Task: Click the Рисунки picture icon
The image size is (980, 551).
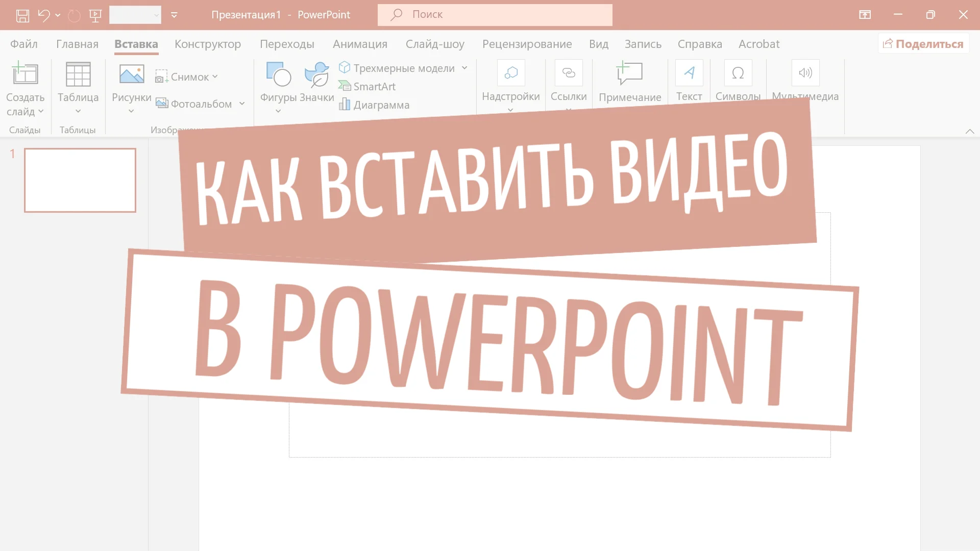Action: [132, 74]
